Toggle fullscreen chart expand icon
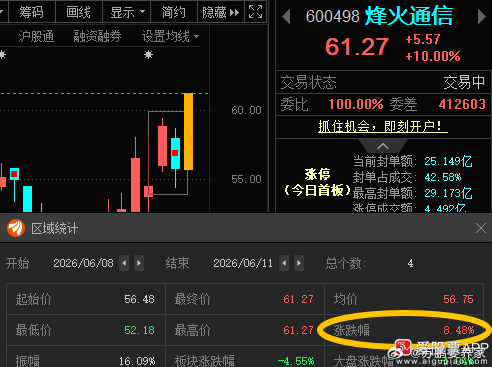 256,12
